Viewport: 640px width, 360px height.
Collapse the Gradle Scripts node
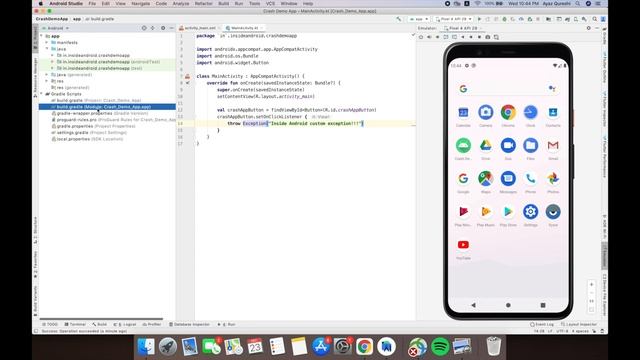pyautogui.click(x=42, y=94)
